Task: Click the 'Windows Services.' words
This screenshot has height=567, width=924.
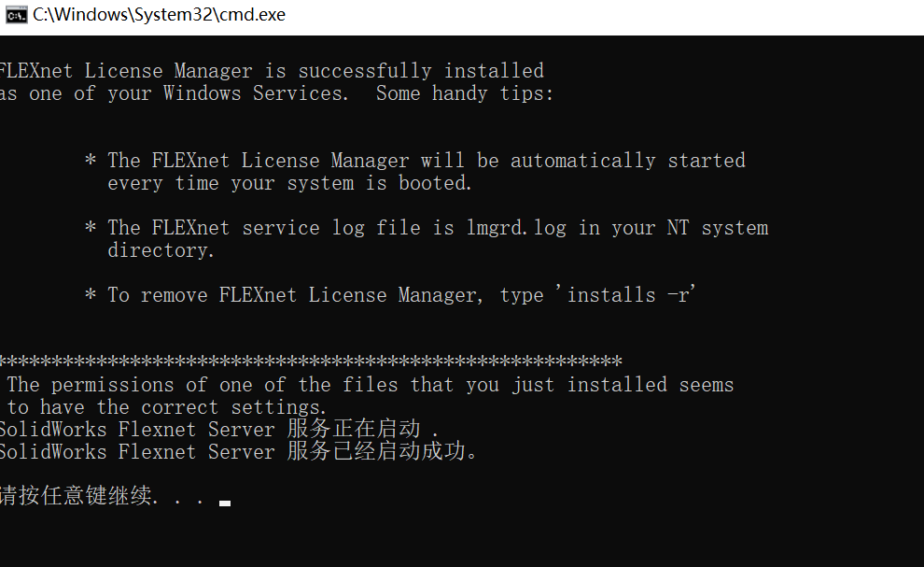Action: coord(256,93)
